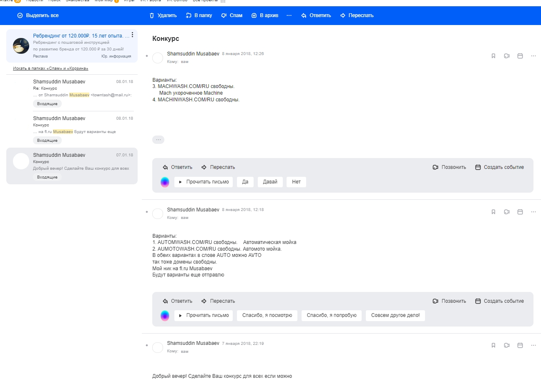The image size is (541, 392).
Task: Open more actions menu in top toolbar
Action: 289,15
